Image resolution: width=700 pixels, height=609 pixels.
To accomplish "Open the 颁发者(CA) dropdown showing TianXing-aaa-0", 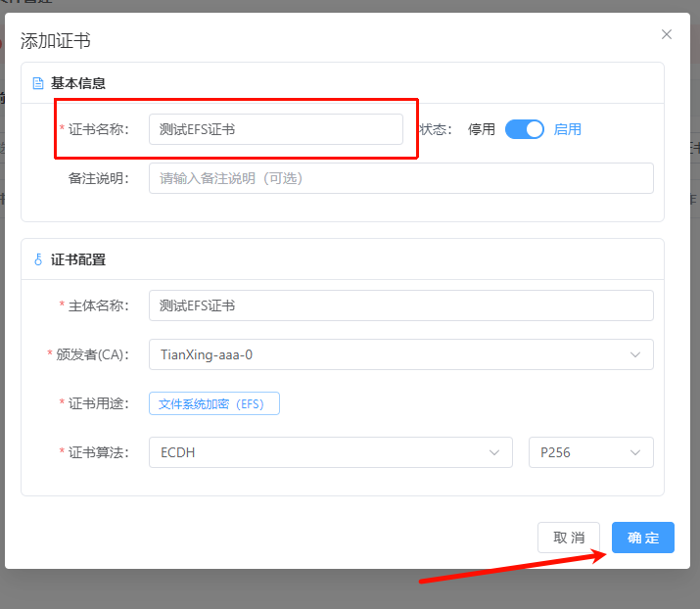I will [x=400, y=354].
